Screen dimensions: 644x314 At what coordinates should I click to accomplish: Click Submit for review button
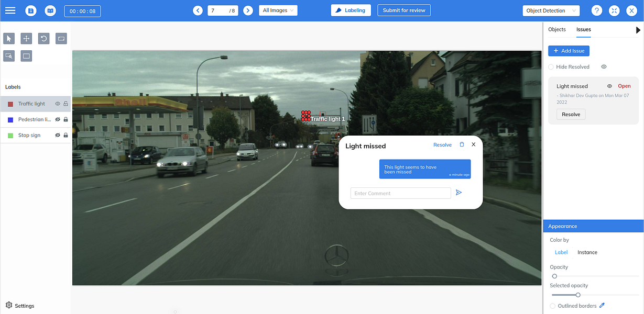[404, 10]
